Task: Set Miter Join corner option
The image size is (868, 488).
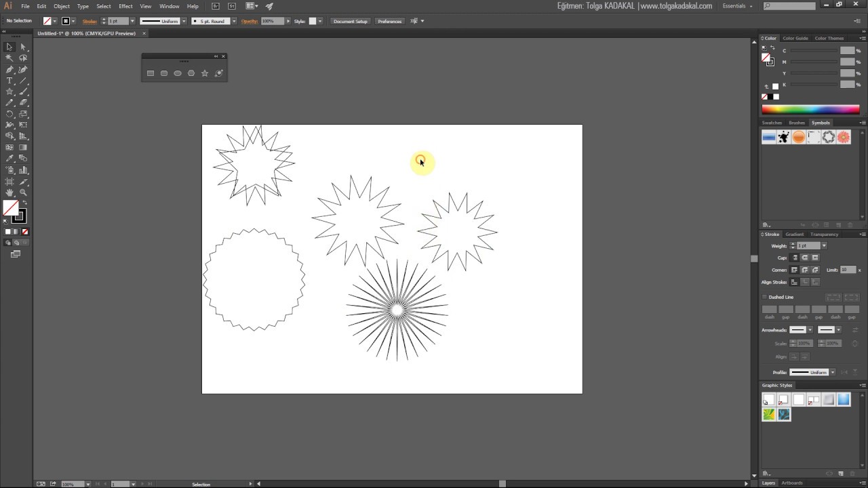Action: pos(795,270)
